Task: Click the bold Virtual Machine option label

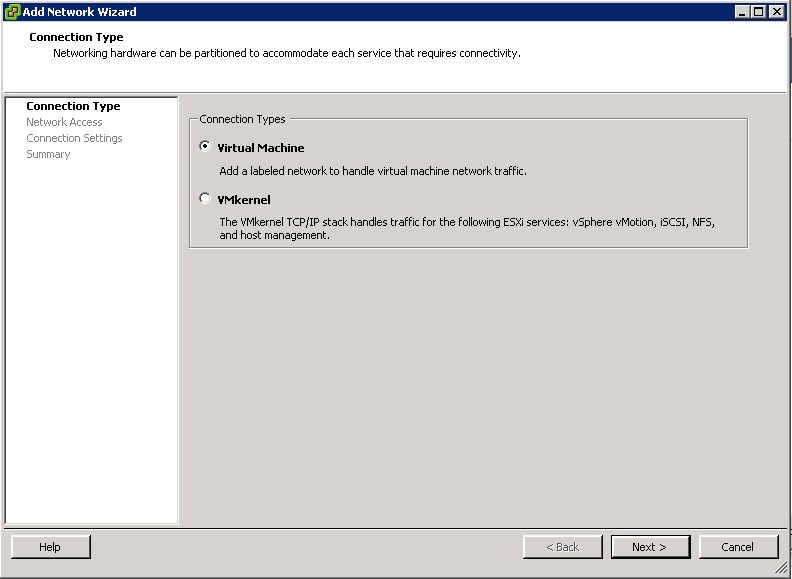Action: pos(260,148)
